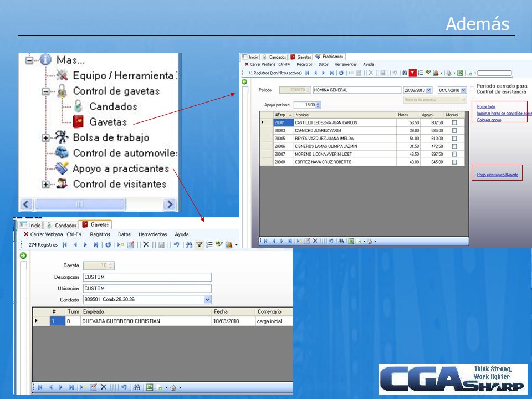The height and width of the screenshot is (399, 532).
Task: Click the Control de automoviles car icon
Action: tap(62, 153)
